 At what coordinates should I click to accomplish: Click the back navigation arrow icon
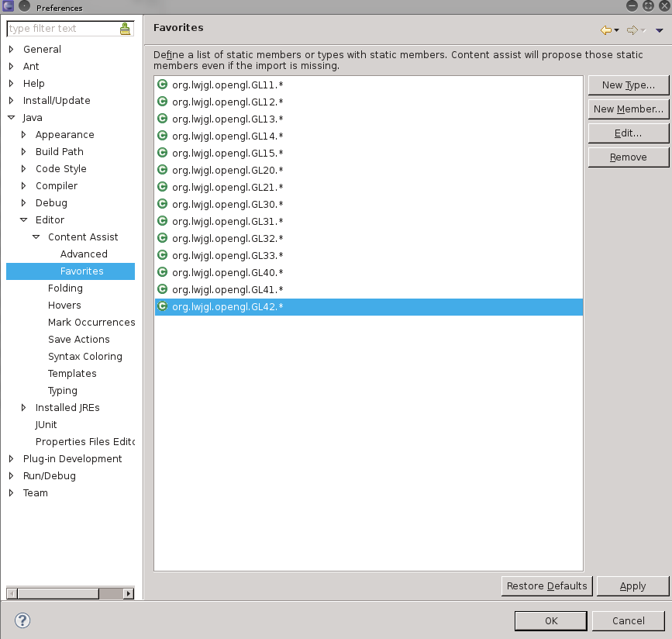605,30
